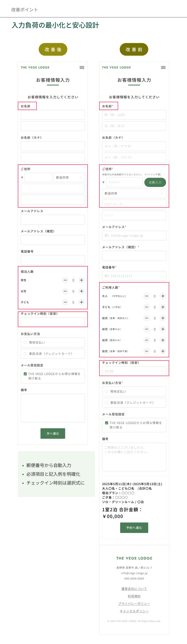Select 現地支払い radio below the 15:00 check-in field
This screenshot has height=644, width=187.
[x=107, y=391]
